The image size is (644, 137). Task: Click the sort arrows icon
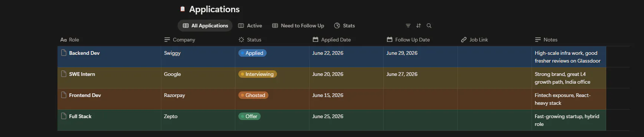click(419, 26)
